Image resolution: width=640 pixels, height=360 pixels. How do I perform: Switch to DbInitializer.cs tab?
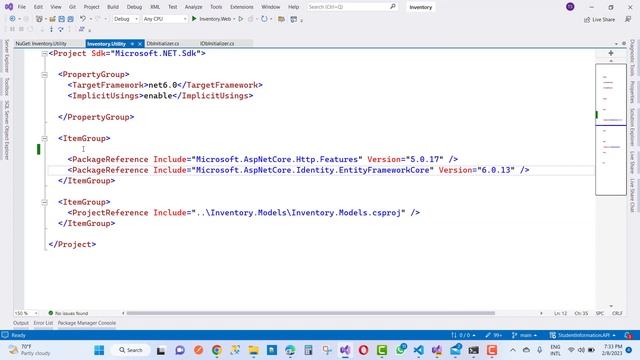pos(162,43)
